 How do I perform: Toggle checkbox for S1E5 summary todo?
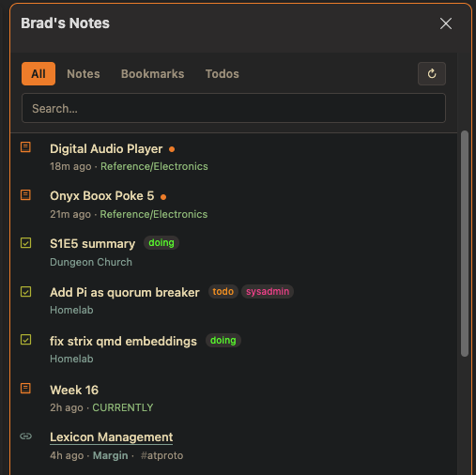click(x=25, y=243)
